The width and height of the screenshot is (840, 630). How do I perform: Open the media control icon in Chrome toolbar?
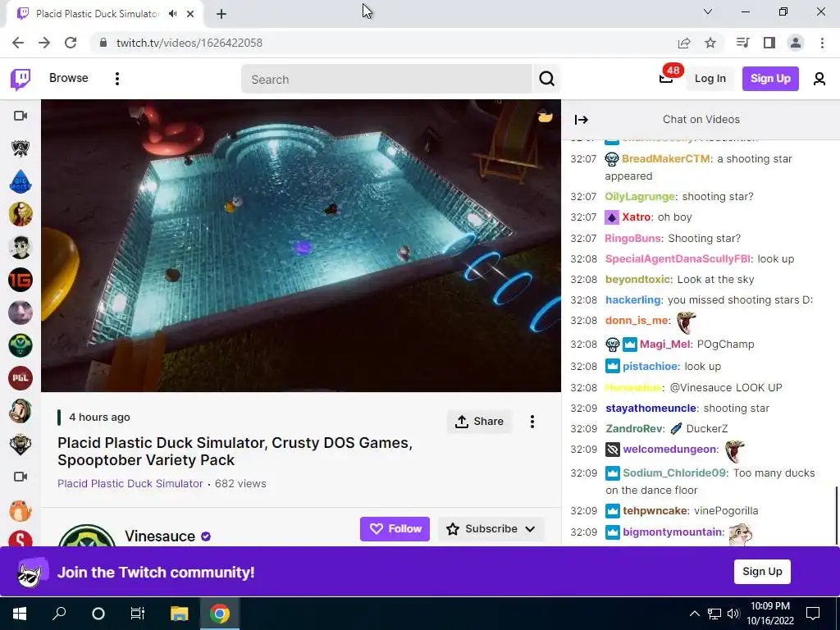[742, 43]
